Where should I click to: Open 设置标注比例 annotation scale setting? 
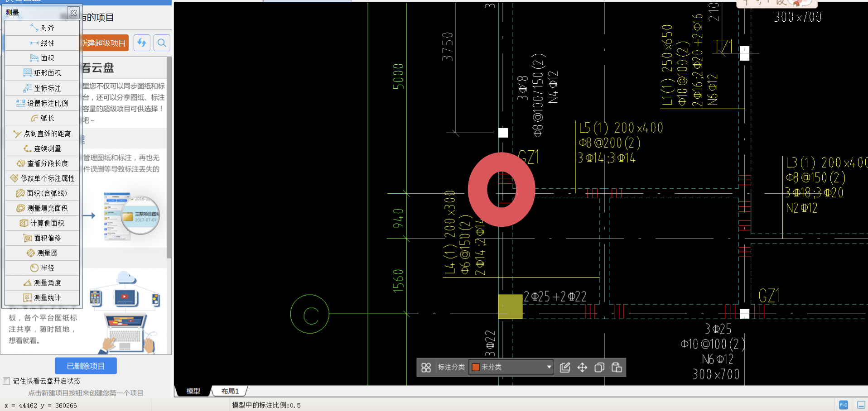pos(42,103)
